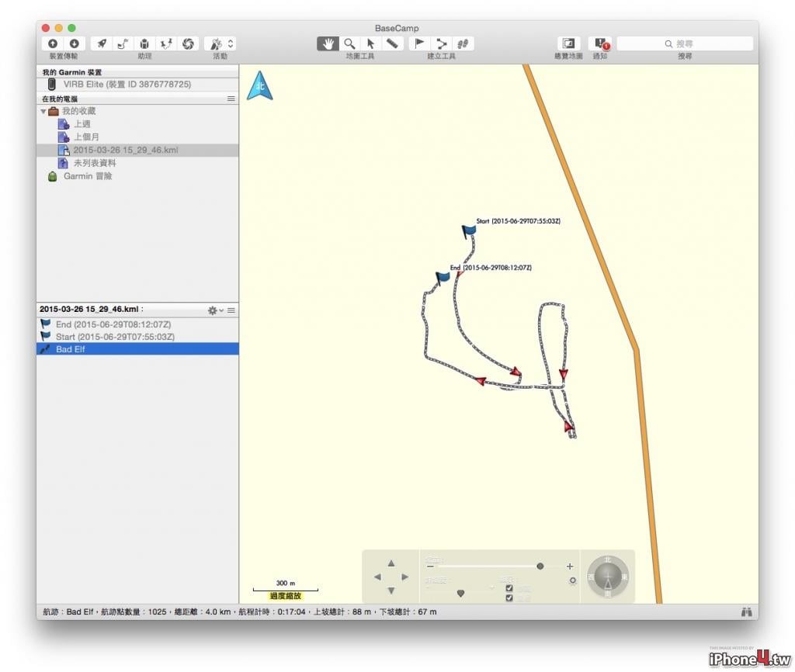
Task: Toggle the lower checkbox in map controls
Action: pyautogui.click(x=509, y=598)
